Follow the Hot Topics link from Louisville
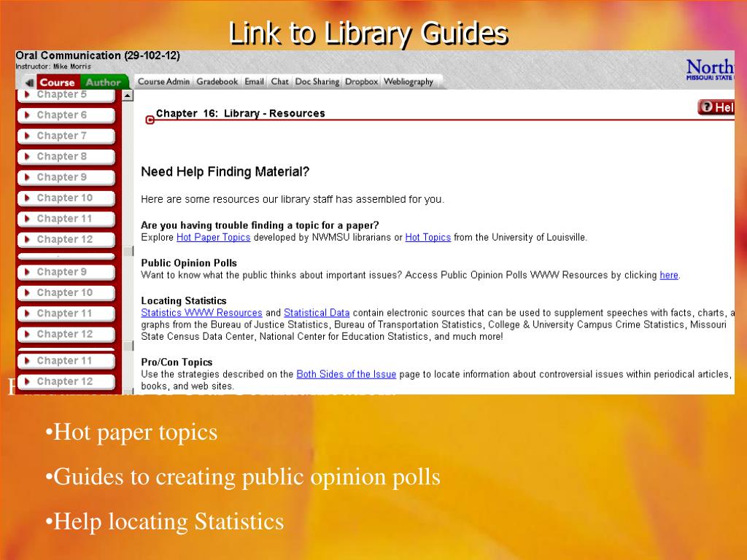 coord(427,237)
